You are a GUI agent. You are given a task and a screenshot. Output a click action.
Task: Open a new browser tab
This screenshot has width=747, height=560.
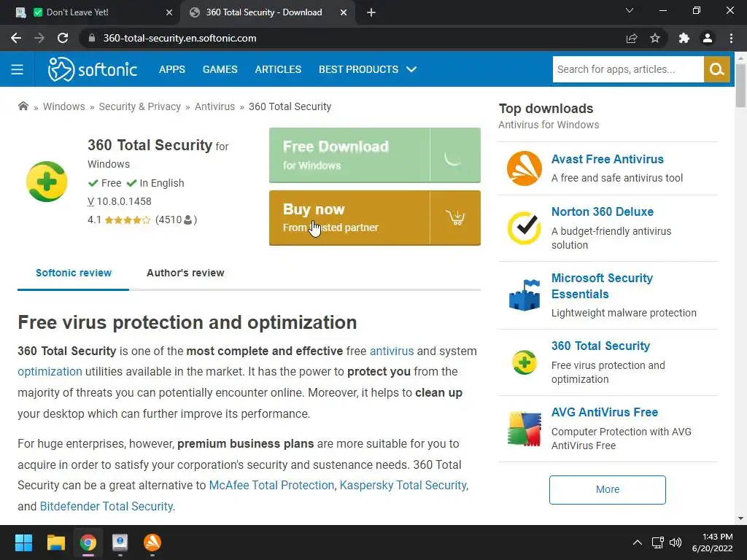[371, 12]
